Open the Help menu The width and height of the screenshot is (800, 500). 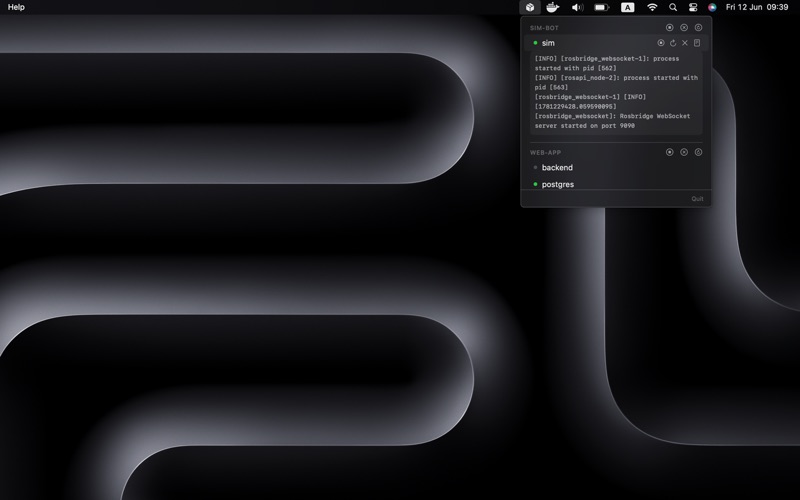(x=16, y=7)
